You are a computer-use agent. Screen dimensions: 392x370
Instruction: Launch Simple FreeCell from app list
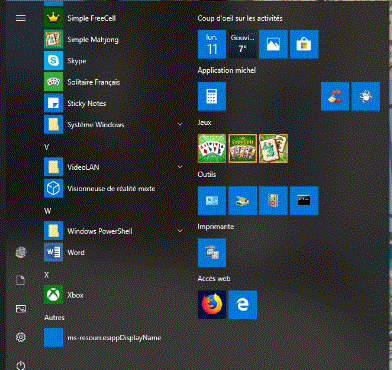115,18
